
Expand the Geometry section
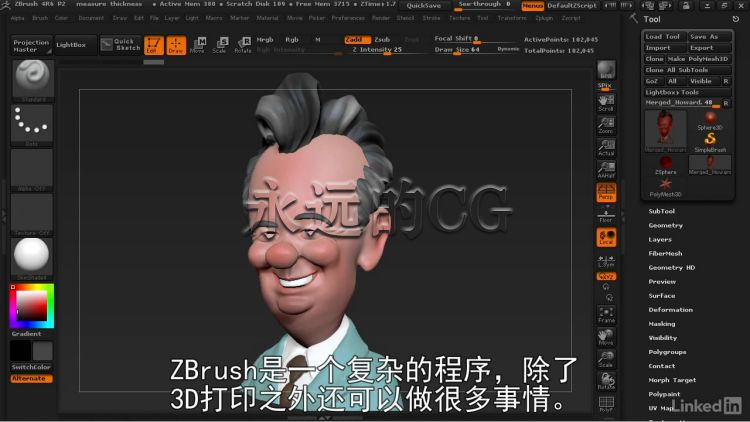[x=665, y=225]
